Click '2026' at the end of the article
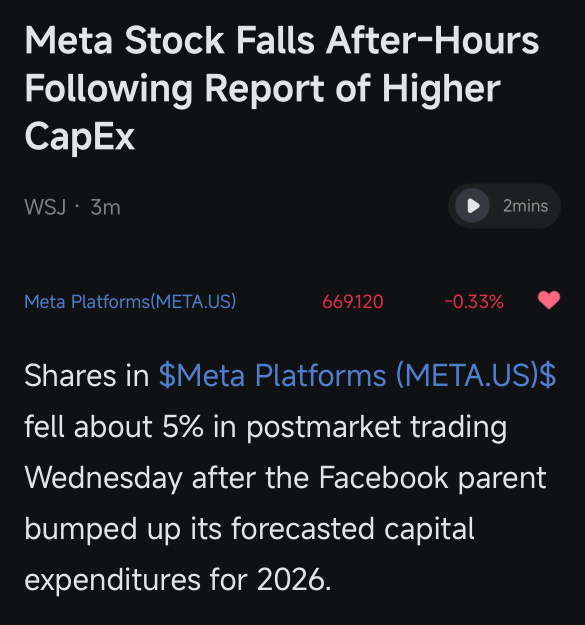This screenshot has height=625, width=585. (x=291, y=579)
